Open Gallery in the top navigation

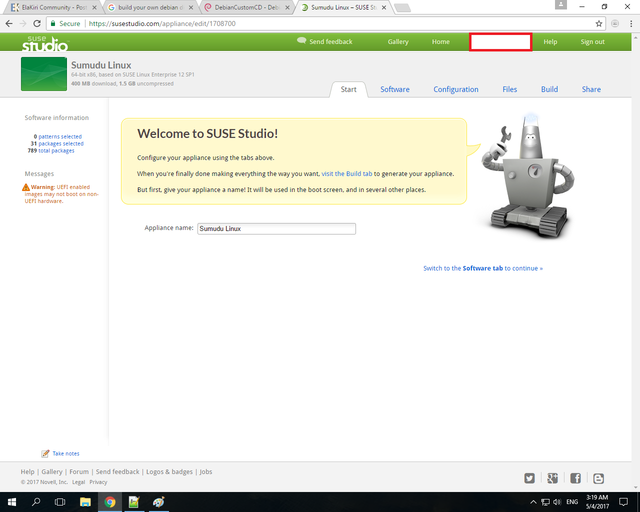(398, 42)
